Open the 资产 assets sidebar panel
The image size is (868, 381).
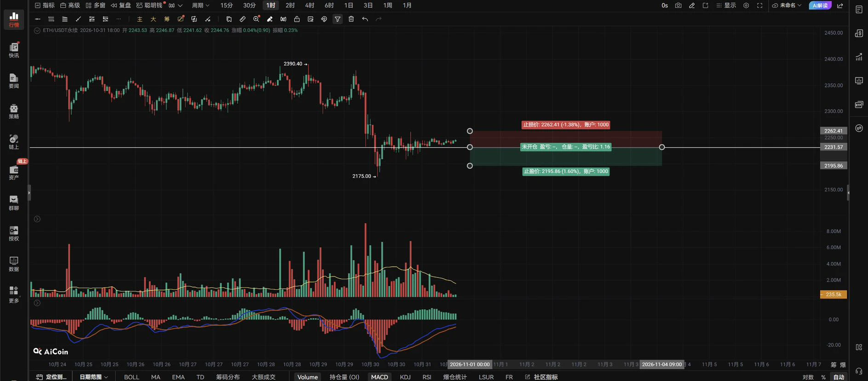point(14,172)
